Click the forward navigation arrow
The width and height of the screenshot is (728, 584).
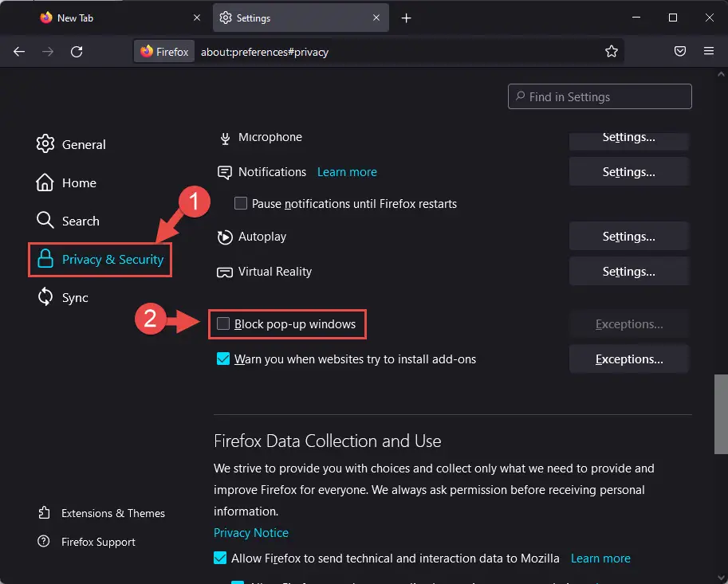coord(48,52)
